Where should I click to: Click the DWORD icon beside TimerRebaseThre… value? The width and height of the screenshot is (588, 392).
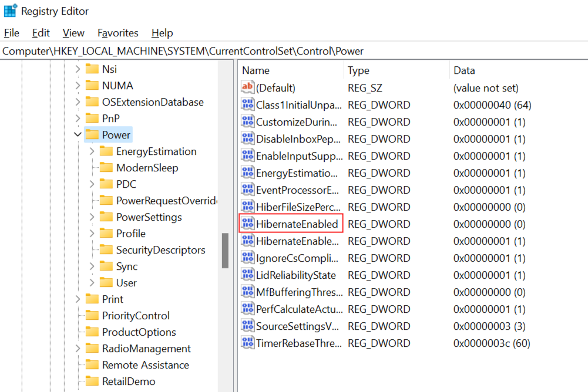[248, 343]
